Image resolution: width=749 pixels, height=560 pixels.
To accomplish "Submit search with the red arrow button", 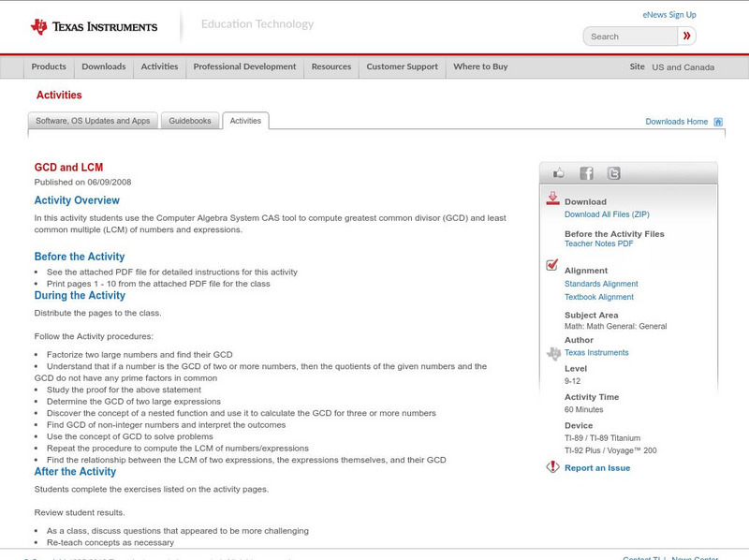I will click(687, 36).
